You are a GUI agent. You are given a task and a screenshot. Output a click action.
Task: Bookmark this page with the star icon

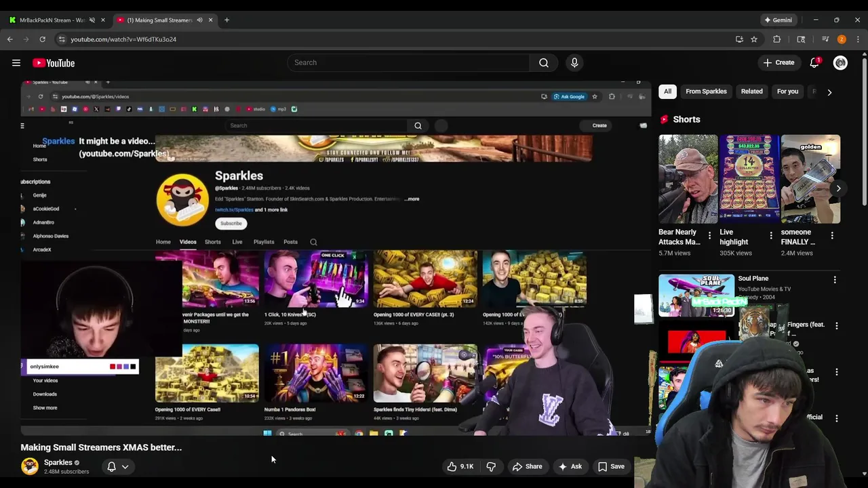(x=754, y=39)
